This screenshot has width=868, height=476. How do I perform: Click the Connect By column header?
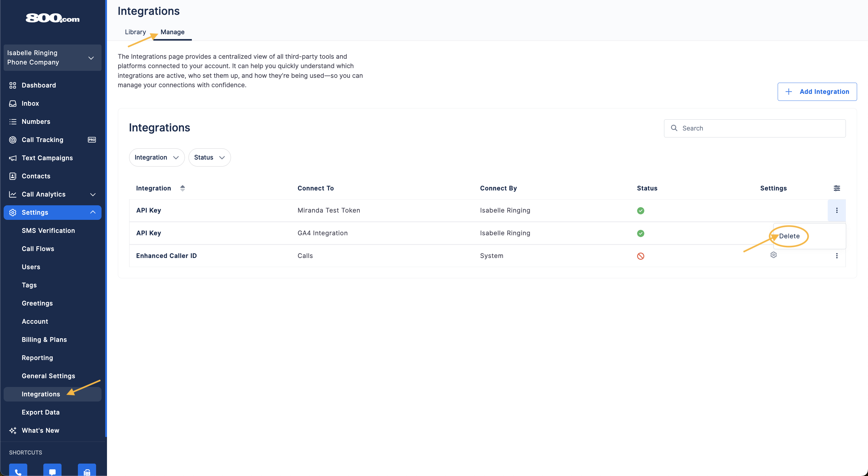498,188
